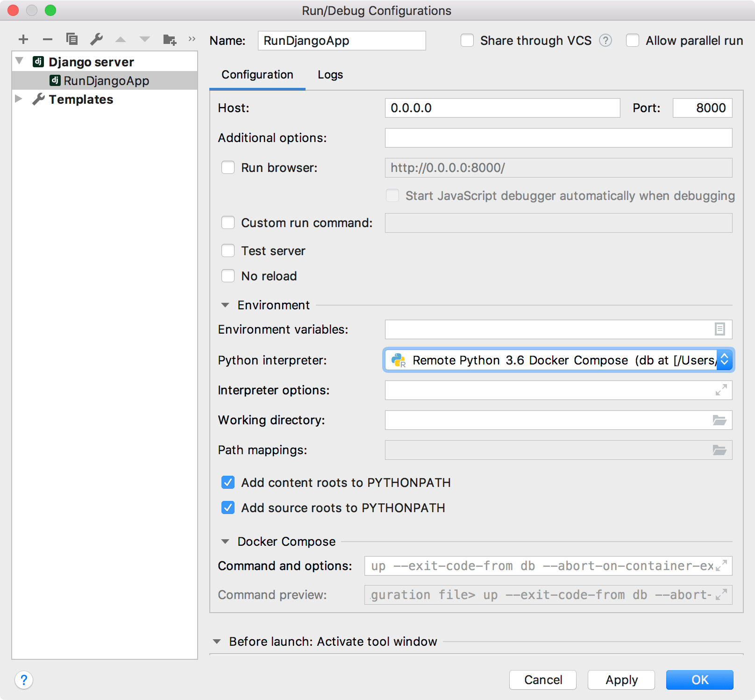
Task: Browse for Working directory folder icon
Action: [x=719, y=420]
